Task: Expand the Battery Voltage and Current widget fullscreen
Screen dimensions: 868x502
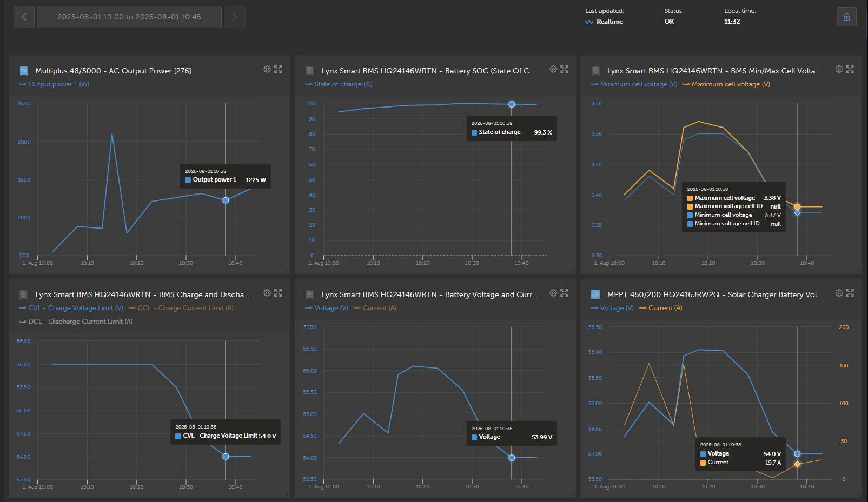Action: click(x=564, y=293)
